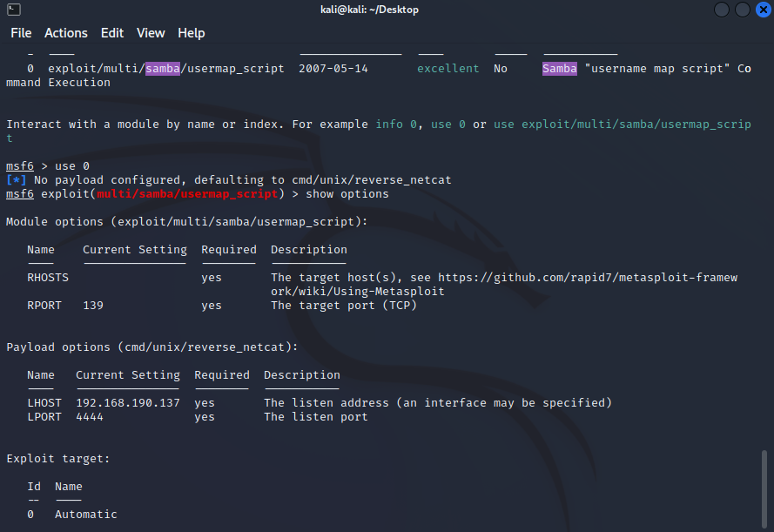Screen dimensions: 774x532
Task: Click the terminal icon in title bar
Action: click(14, 10)
